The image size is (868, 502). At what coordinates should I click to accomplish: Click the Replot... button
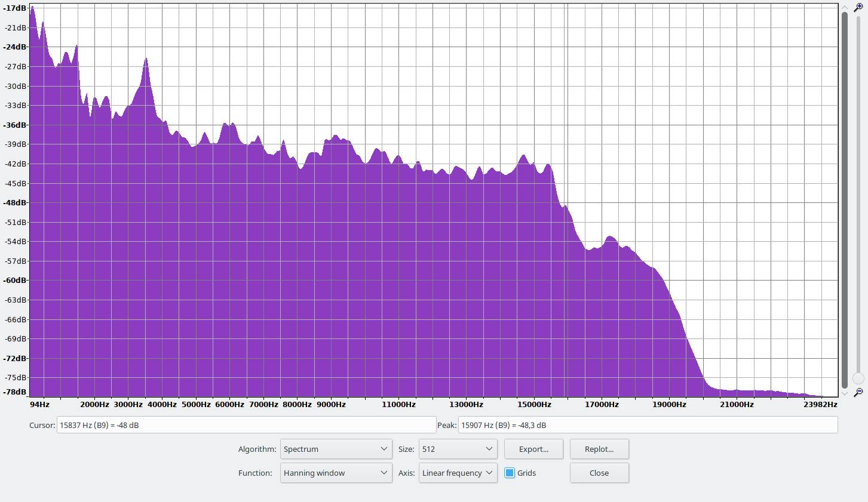(x=599, y=449)
